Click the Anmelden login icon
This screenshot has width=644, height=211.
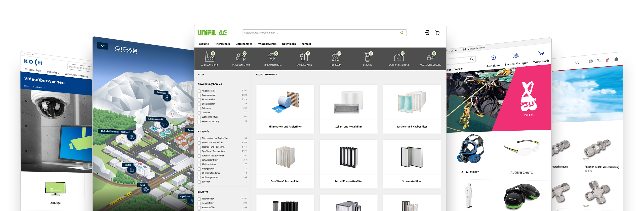coord(493,58)
